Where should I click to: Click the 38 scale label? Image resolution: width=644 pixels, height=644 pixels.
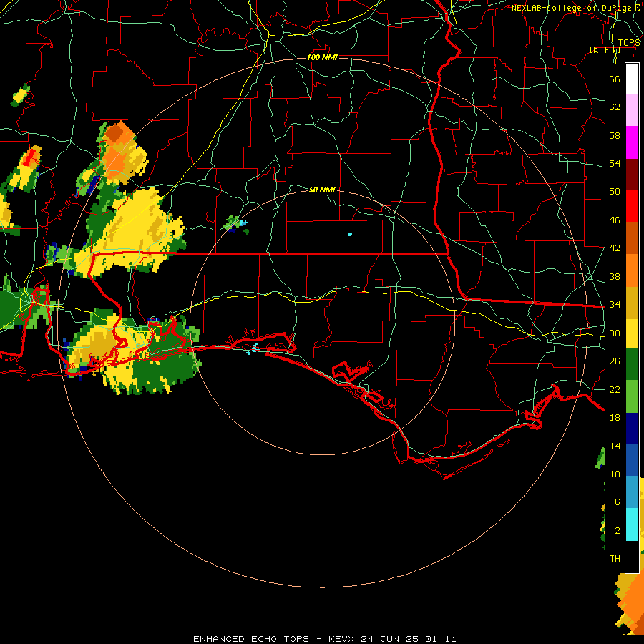(615, 276)
